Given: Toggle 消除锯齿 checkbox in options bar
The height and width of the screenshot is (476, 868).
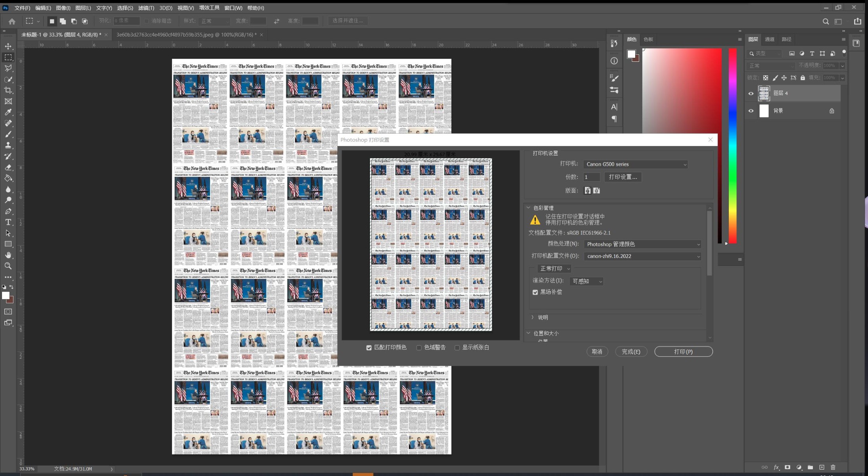Looking at the screenshot, I should pyautogui.click(x=147, y=21).
